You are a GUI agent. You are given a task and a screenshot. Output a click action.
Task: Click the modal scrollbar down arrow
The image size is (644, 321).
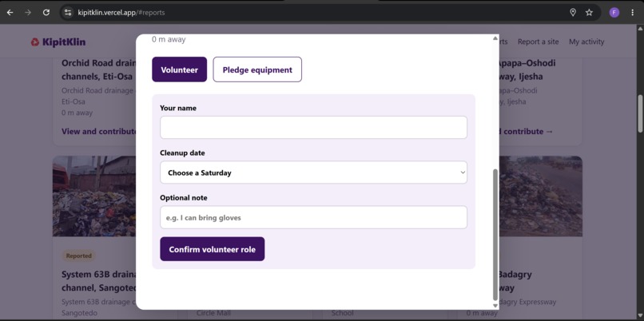click(x=495, y=305)
